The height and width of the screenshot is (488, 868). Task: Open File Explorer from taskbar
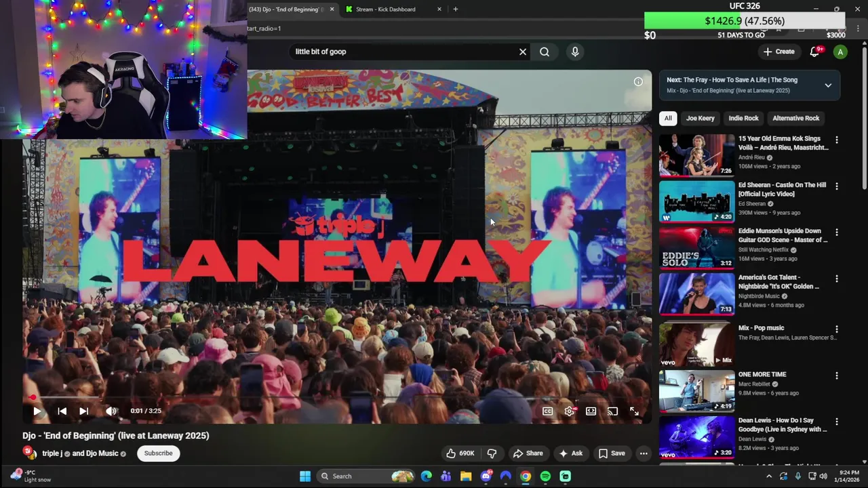coord(466,476)
